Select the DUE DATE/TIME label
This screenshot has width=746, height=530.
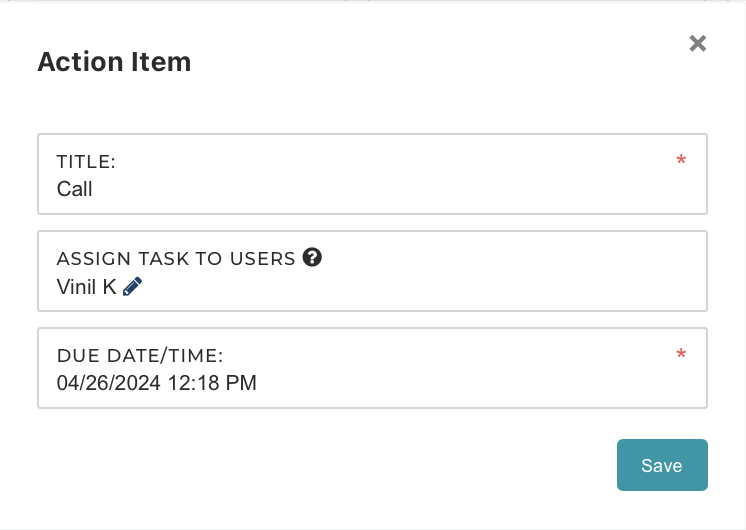(140, 355)
